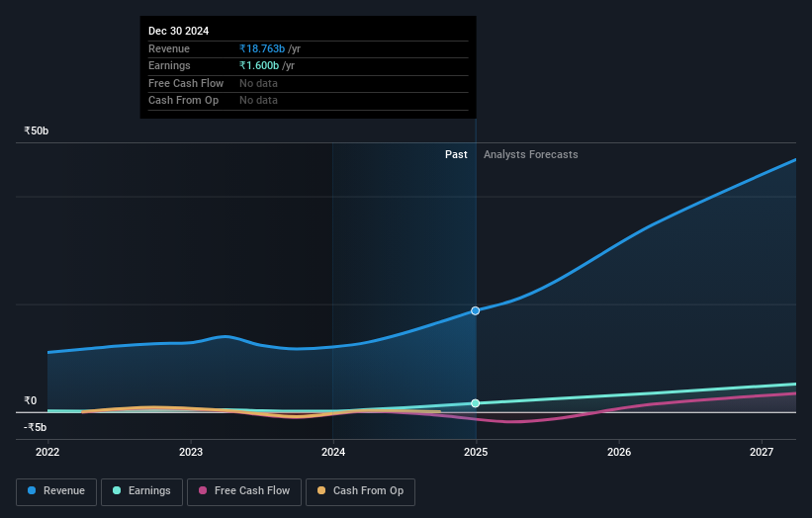Screen dimensions: 812x518
Task: Click the -₹5b y-axis label
Action: 36,427
